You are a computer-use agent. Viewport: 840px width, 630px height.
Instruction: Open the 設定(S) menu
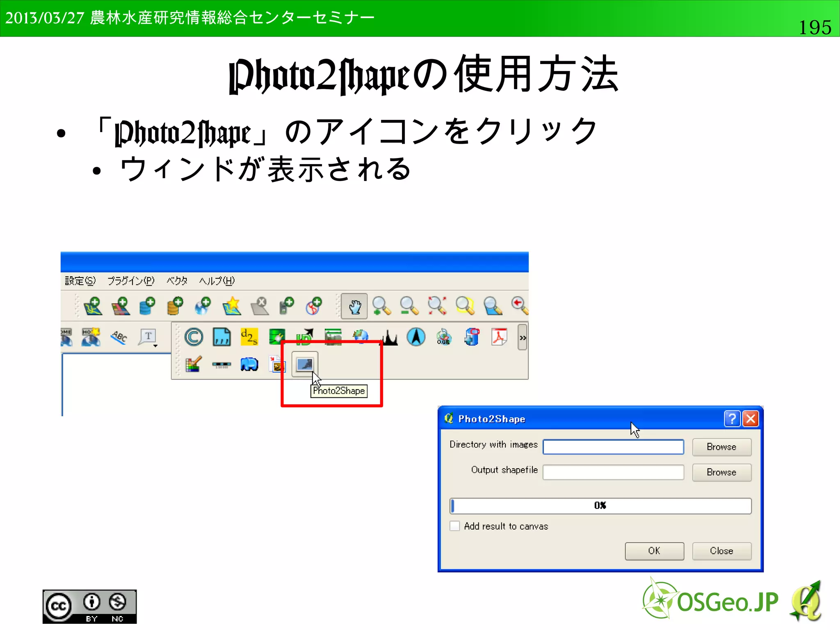click(x=80, y=281)
